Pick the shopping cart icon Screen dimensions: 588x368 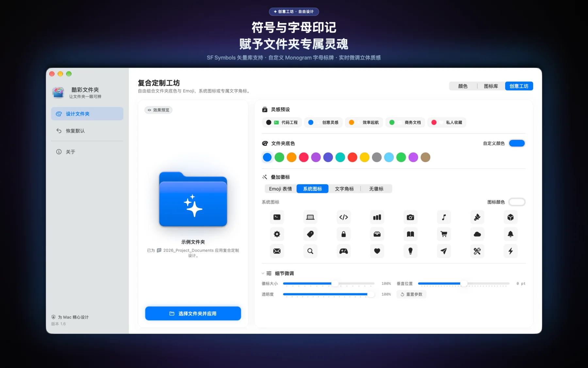coord(444,234)
